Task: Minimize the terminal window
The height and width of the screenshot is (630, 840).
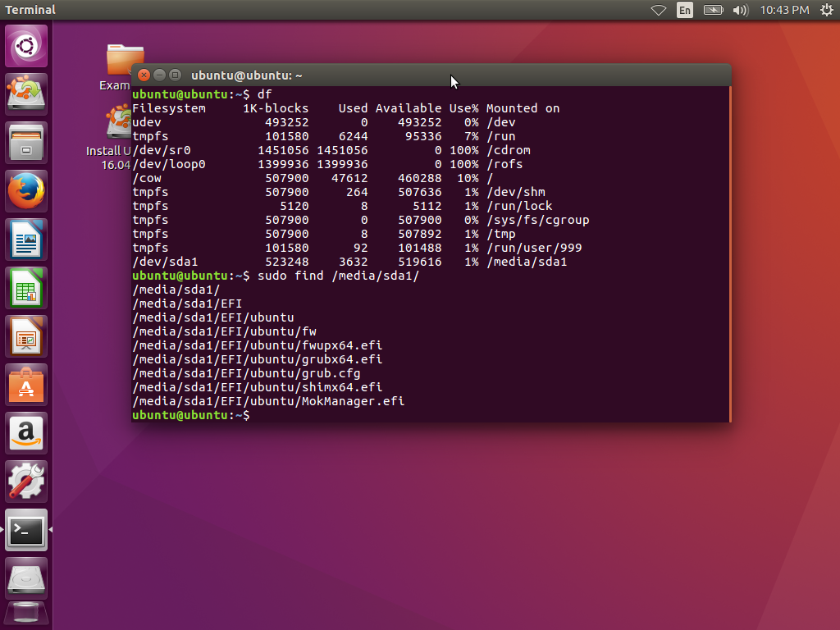Action: point(159,75)
